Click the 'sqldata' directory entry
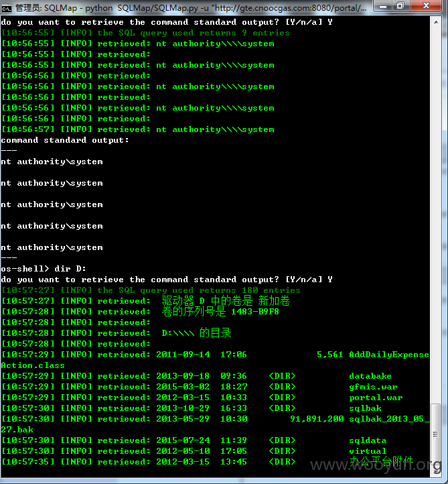This screenshot has height=484, width=448. click(368, 440)
